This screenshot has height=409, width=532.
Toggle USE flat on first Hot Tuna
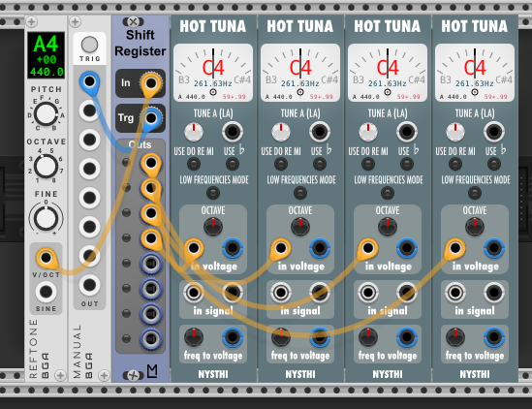(233, 165)
